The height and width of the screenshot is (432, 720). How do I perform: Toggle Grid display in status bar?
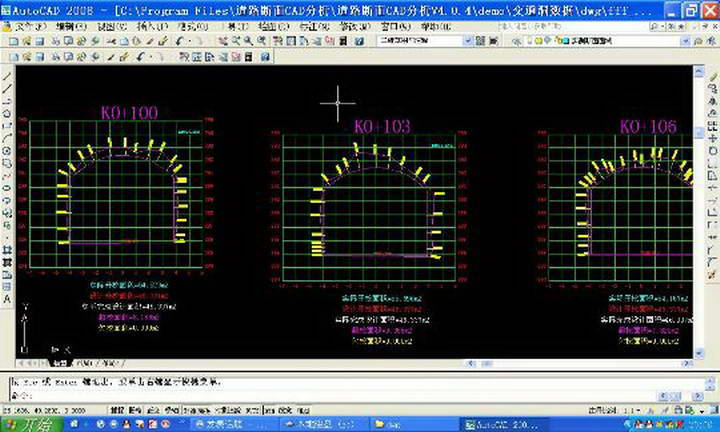click(x=135, y=410)
